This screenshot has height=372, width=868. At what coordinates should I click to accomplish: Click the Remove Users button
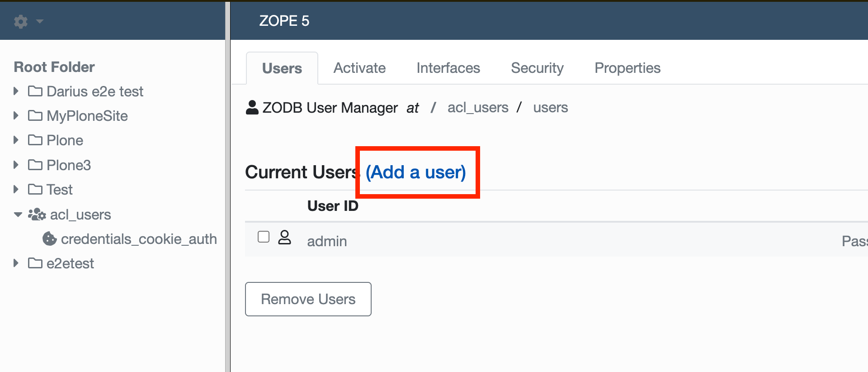pyautogui.click(x=308, y=299)
